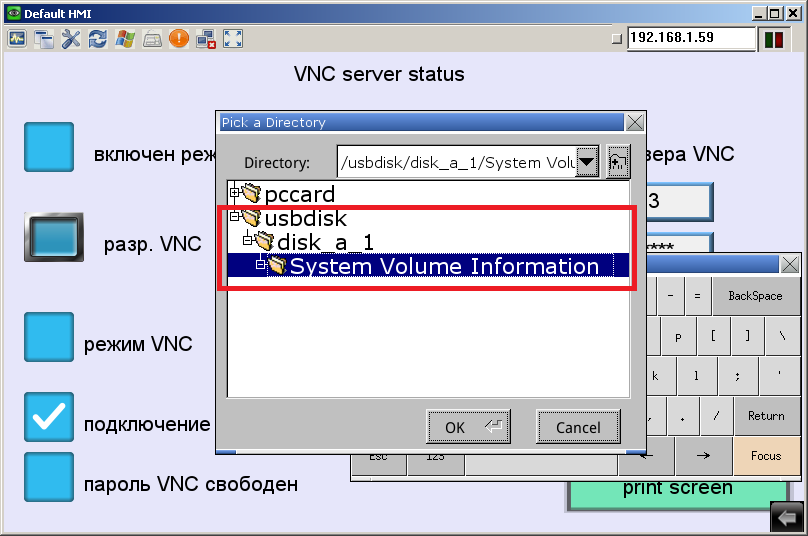
Task: Click the new folder icon beside Directory
Action: 618,162
